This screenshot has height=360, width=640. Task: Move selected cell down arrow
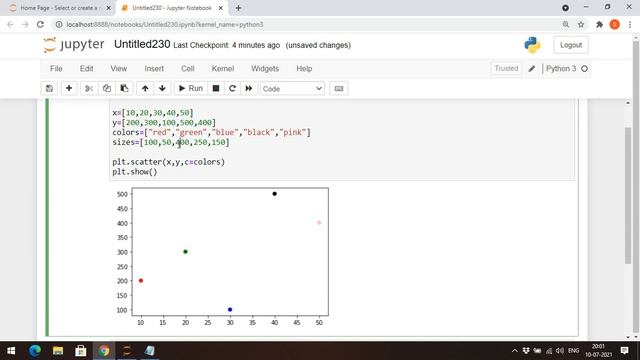point(162,89)
